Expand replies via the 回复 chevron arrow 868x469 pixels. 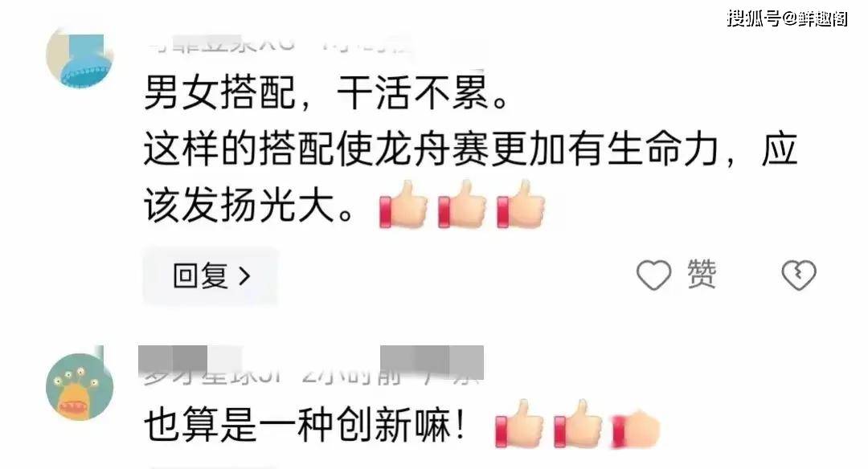coord(244,276)
